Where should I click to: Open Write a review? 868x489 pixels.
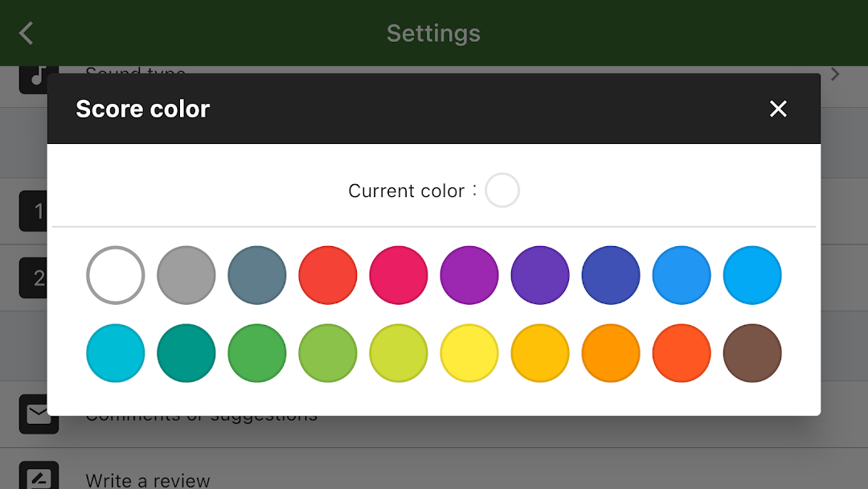pyautogui.click(x=148, y=480)
